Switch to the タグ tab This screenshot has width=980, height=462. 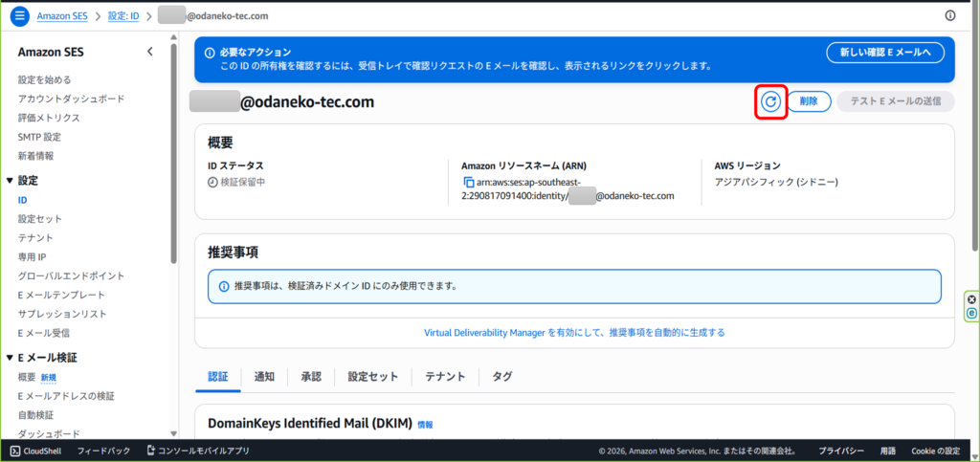502,377
